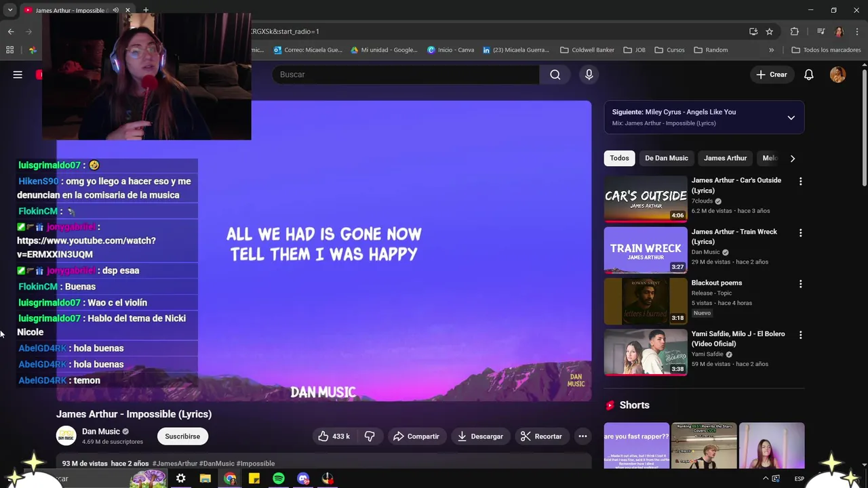Go back with the browser back arrow
This screenshot has height=488, width=868.
pos(11,31)
